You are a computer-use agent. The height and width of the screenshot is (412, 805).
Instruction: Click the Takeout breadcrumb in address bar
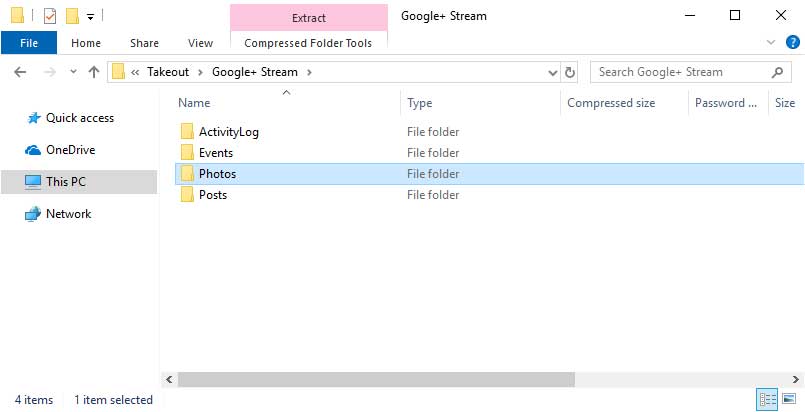click(x=168, y=72)
